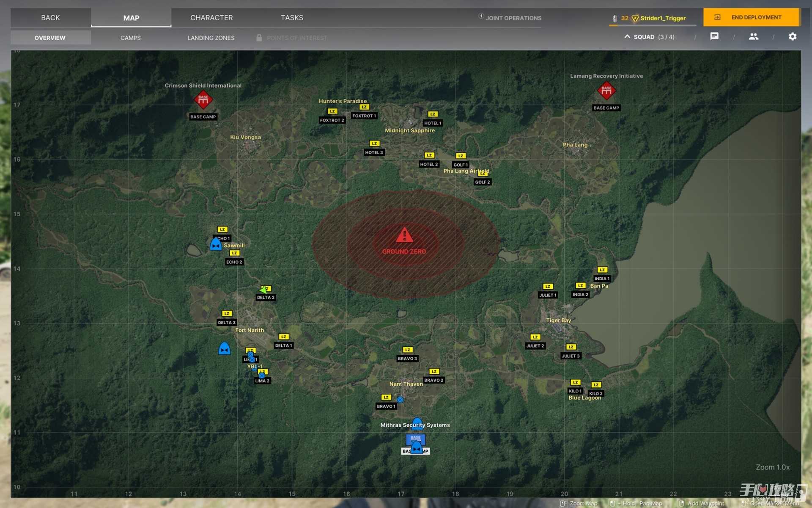Select the INDIA 2 landing zone
812x508 pixels.
point(580,290)
